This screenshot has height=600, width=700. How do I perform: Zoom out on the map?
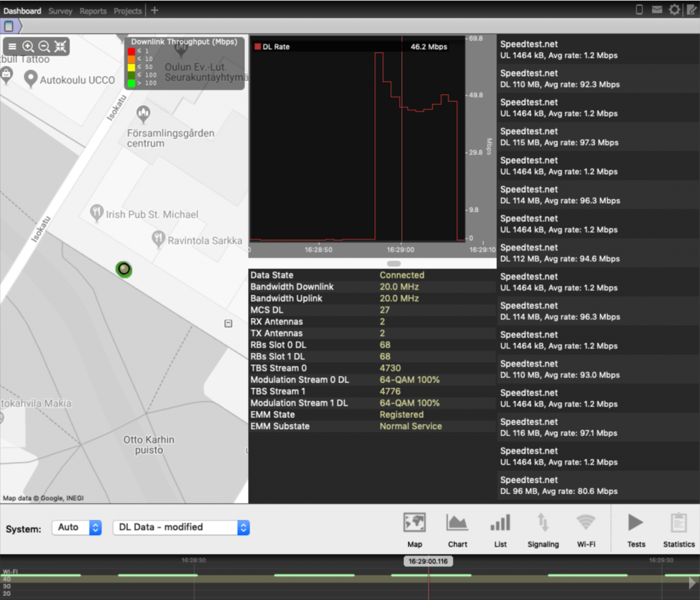tap(44, 47)
